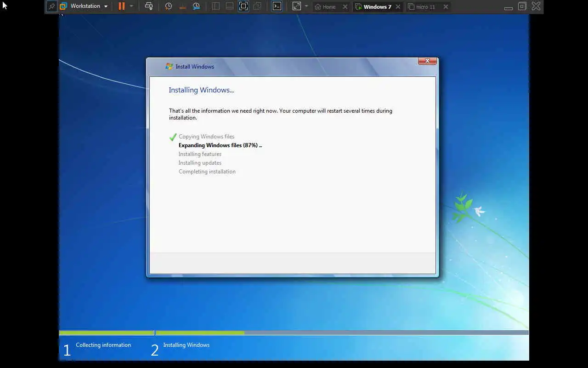Screen dimensions: 588x368
Task: Click the Copying Windows files green checkmark
Action: pyautogui.click(x=173, y=137)
